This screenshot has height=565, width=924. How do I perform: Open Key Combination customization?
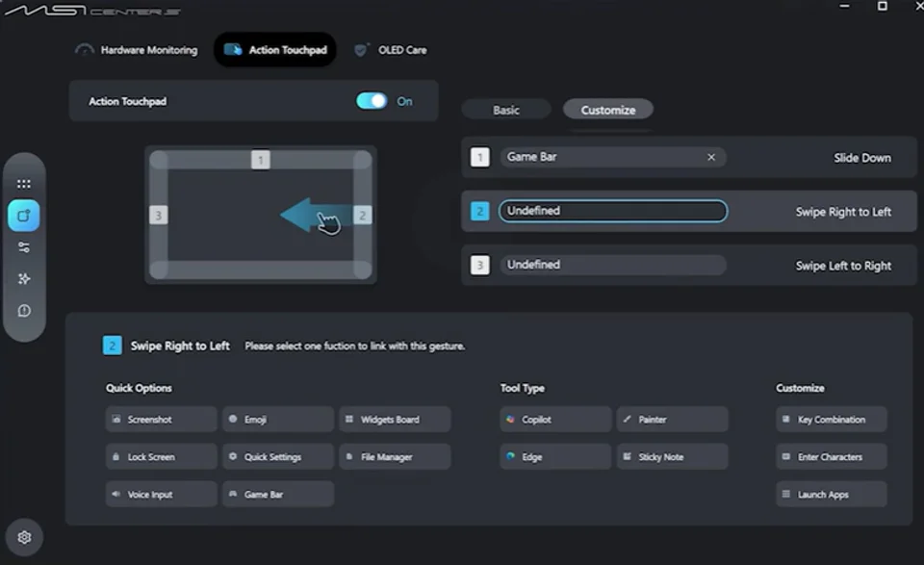click(x=832, y=420)
